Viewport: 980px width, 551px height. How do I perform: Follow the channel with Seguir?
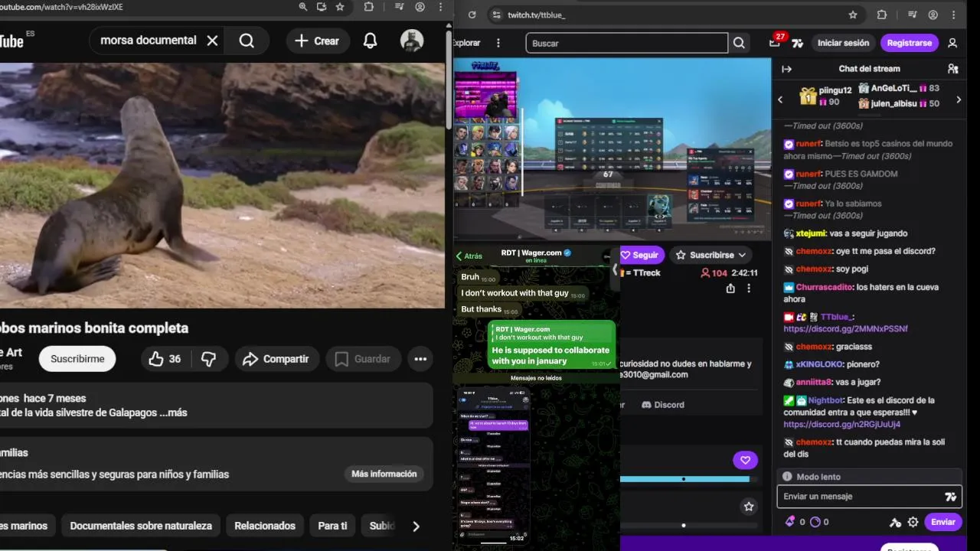[x=642, y=255]
